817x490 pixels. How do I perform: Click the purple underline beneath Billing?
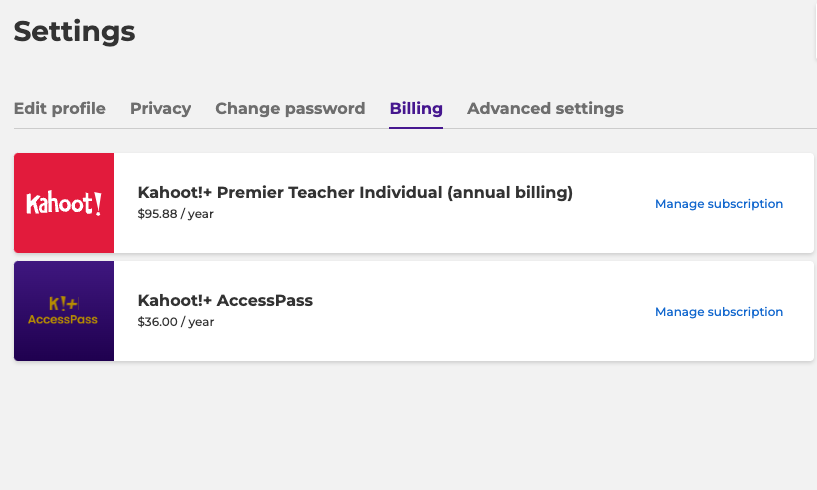[416, 127]
